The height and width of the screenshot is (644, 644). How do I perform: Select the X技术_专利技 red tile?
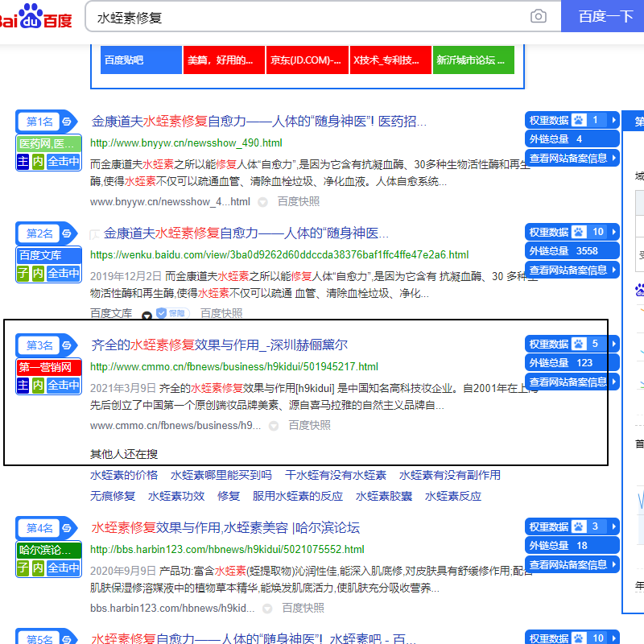click(x=390, y=60)
